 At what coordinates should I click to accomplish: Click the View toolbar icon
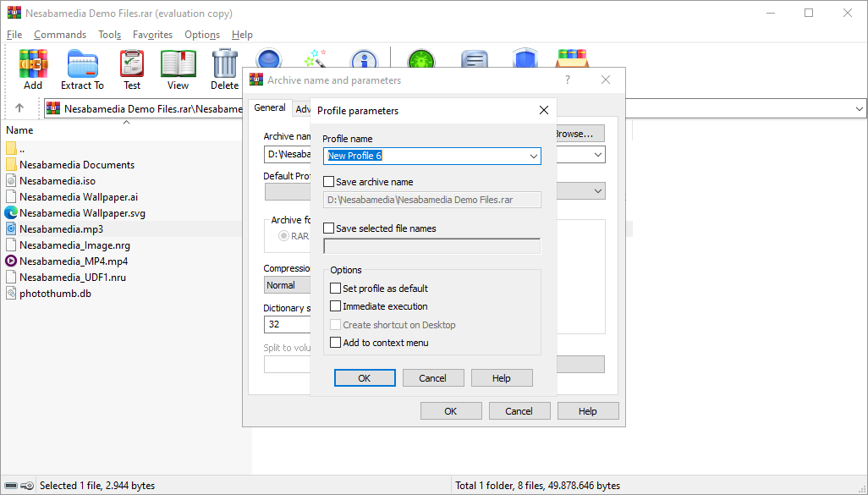pos(178,65)
